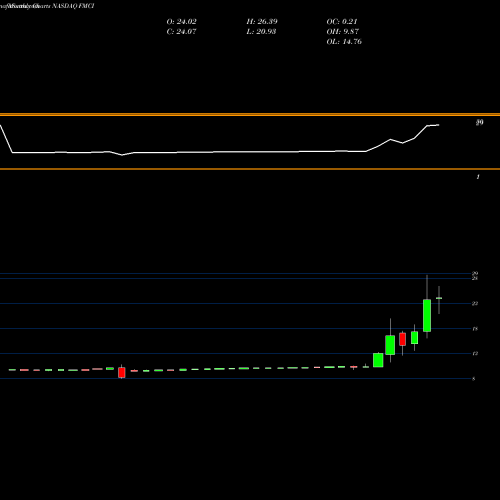Screen dimensions: 500x500
Task: Click the NASDAQ FMCI chart title
Action: pos(73,6)
